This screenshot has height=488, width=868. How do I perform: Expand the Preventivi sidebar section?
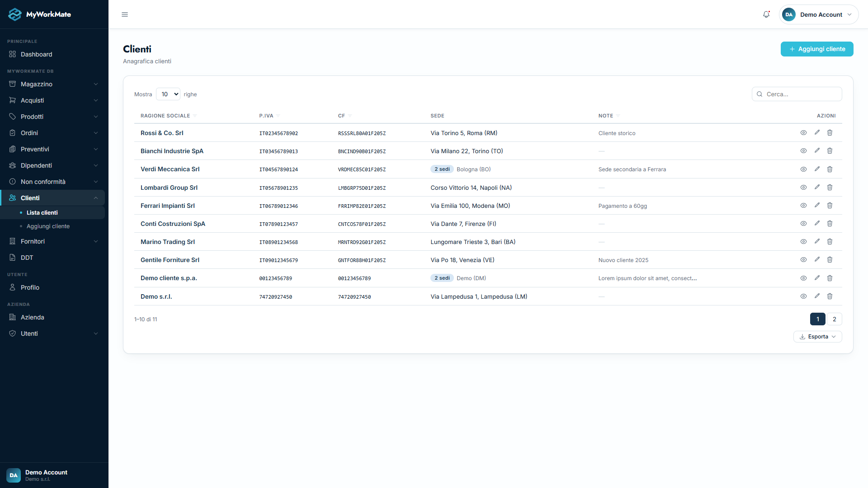(53, 149)
